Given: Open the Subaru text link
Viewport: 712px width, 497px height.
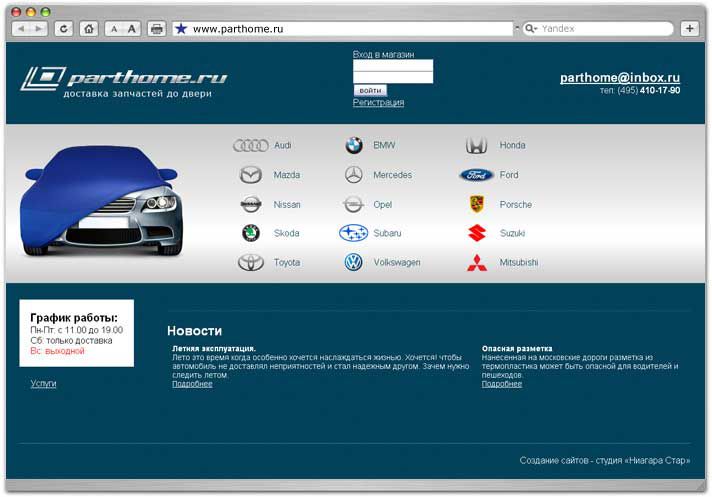Looking at the screenshot, I should [387, 233].
